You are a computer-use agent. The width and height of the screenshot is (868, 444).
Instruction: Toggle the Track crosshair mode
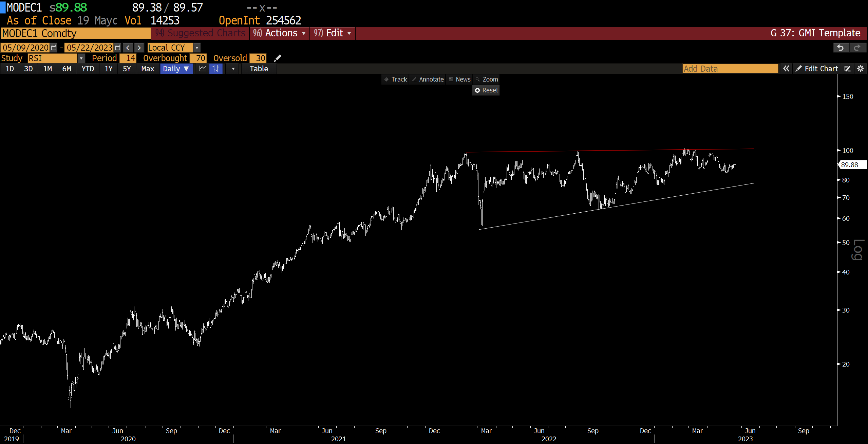pos(395,79)
